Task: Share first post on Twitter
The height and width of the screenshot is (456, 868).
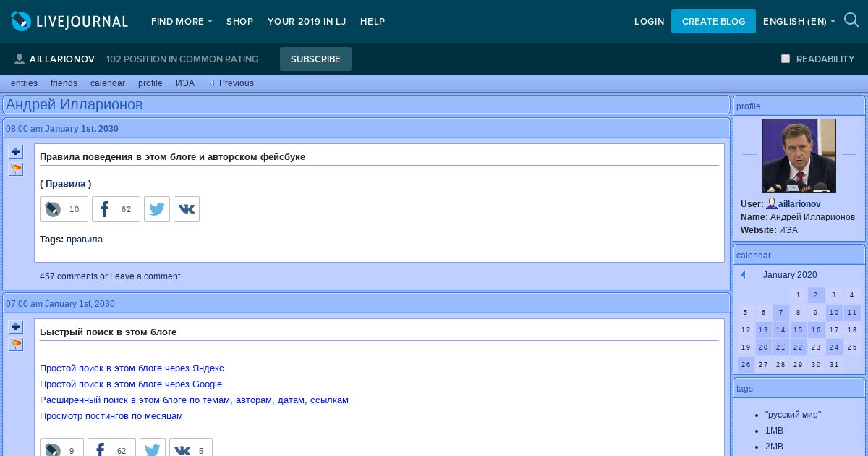Action: pyautogui.click(x=157, y=209)
